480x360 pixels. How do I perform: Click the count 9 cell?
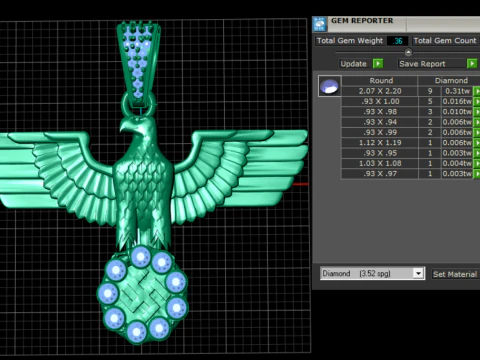430,91
